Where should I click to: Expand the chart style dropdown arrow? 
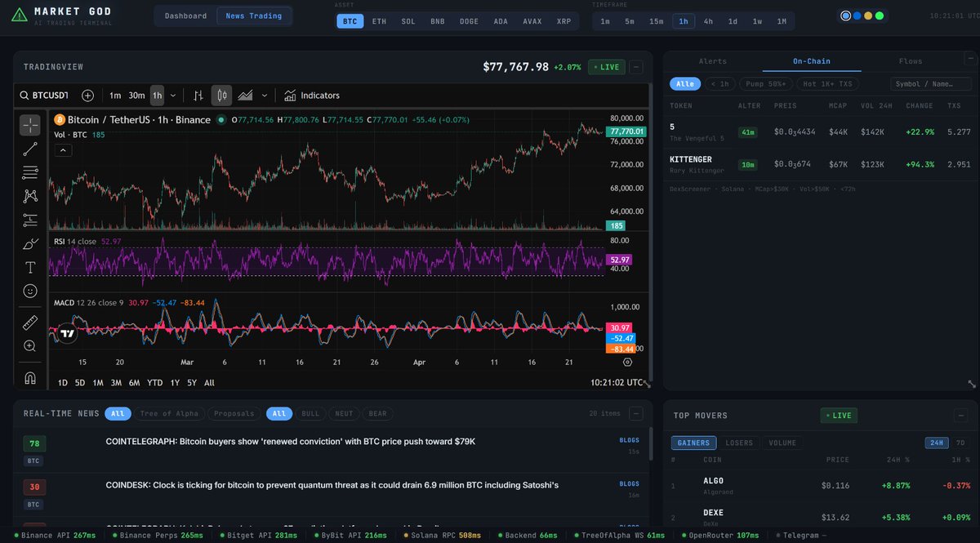266,96
